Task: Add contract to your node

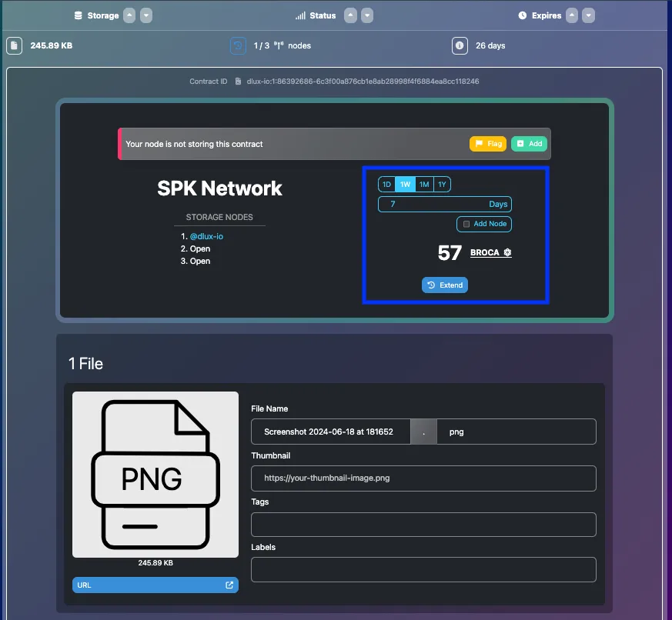Action: point(530,144)
